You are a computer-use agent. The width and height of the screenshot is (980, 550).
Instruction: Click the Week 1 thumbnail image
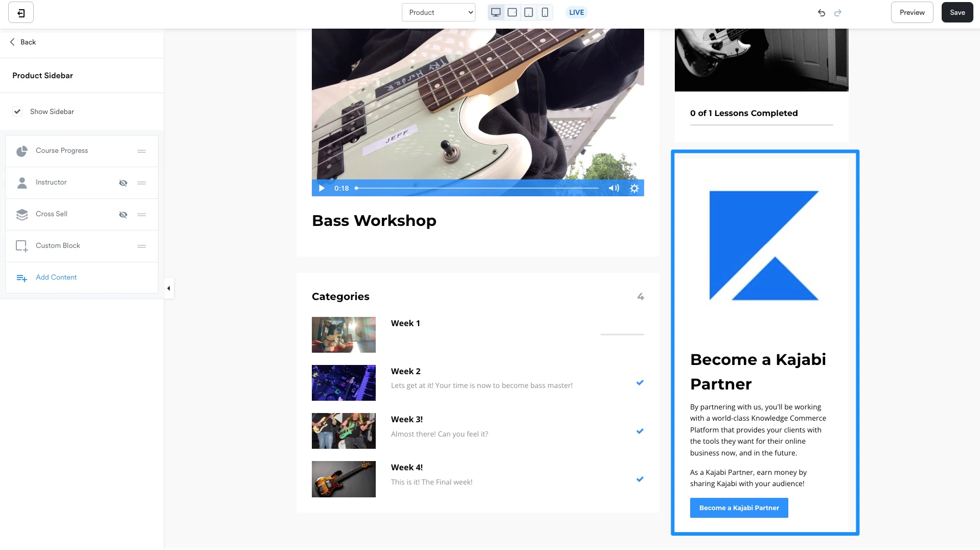(344, 335)
